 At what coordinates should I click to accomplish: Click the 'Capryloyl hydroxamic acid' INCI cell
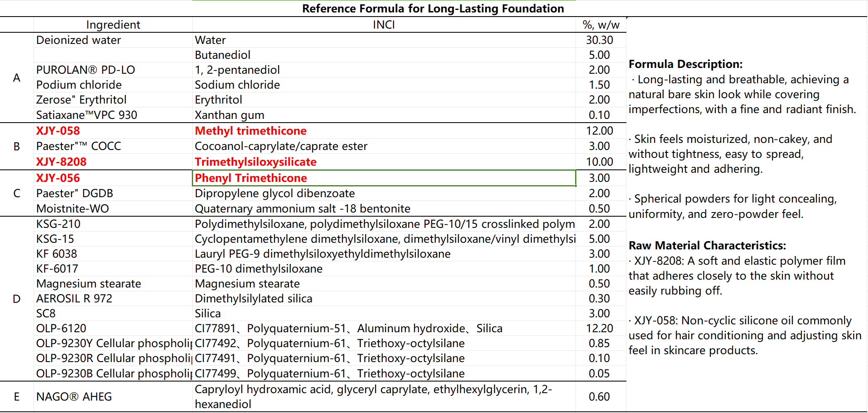(384, 397)
